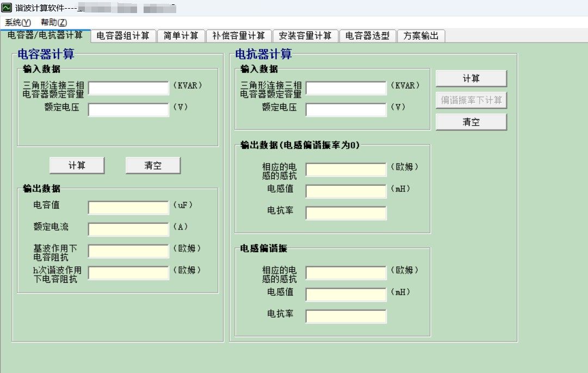Screen dimensions: 588x373
Task: Open the 帮助(Z) menu
Action: pyautogui.click(x=54, y=22)
